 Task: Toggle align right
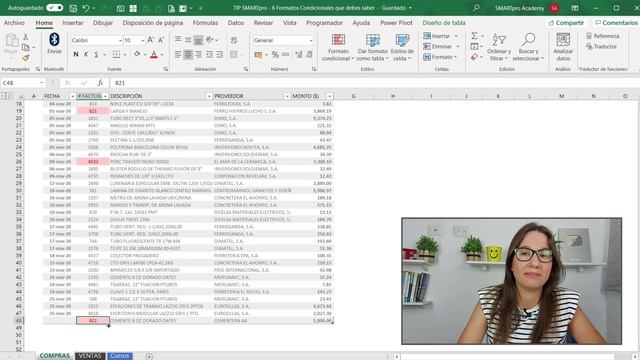(198, 54)
